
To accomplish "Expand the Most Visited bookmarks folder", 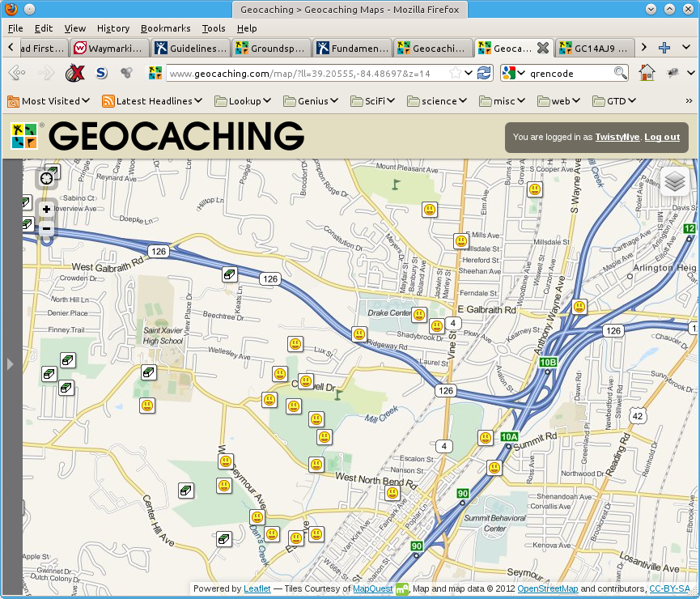I will point(49,101).
